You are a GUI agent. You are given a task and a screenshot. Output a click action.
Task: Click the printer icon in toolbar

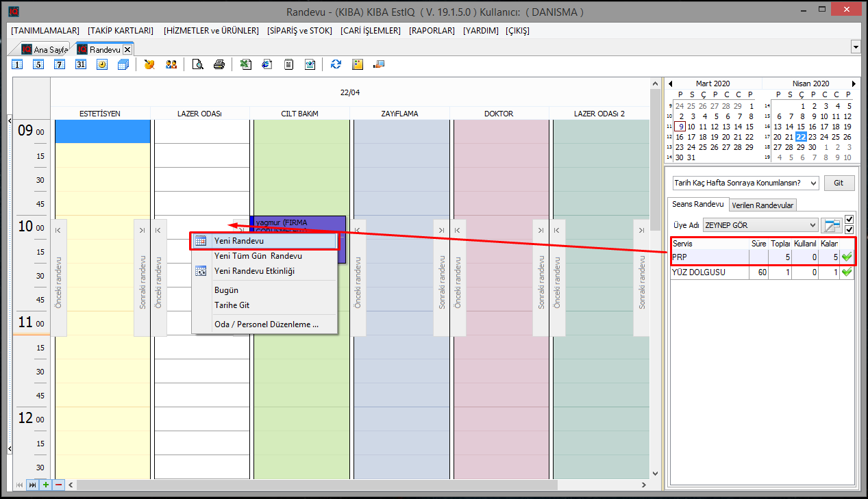click(x=219, y=64)
